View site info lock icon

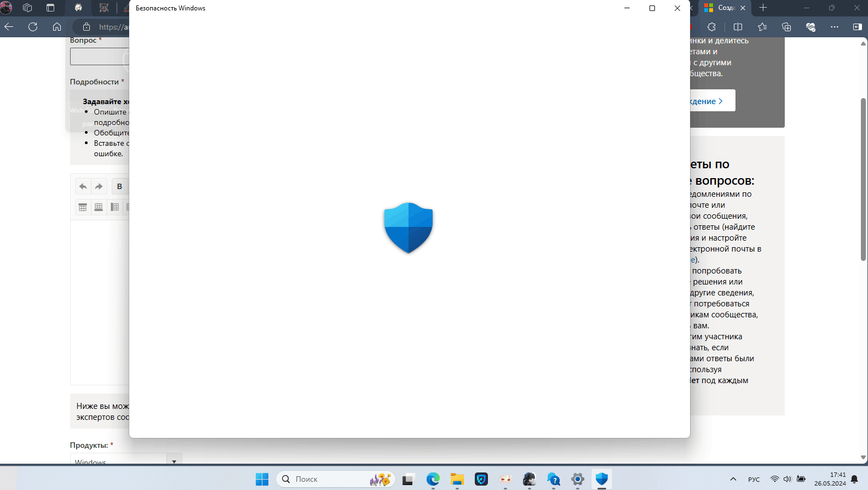[x=86, y=27]
